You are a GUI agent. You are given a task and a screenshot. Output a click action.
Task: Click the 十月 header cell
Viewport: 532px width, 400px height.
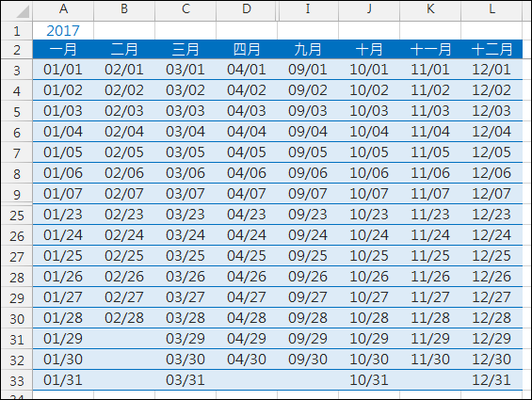[369, 50]
